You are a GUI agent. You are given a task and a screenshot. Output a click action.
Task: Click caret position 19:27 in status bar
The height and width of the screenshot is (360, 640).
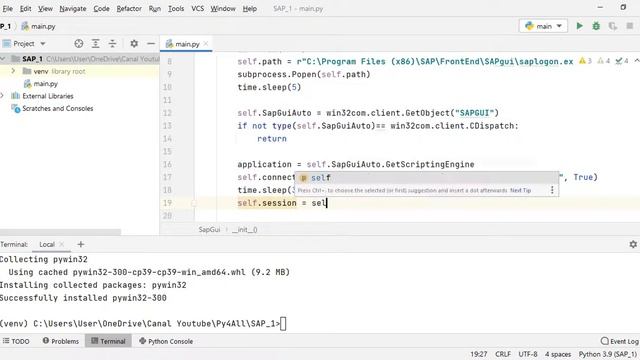478,354
